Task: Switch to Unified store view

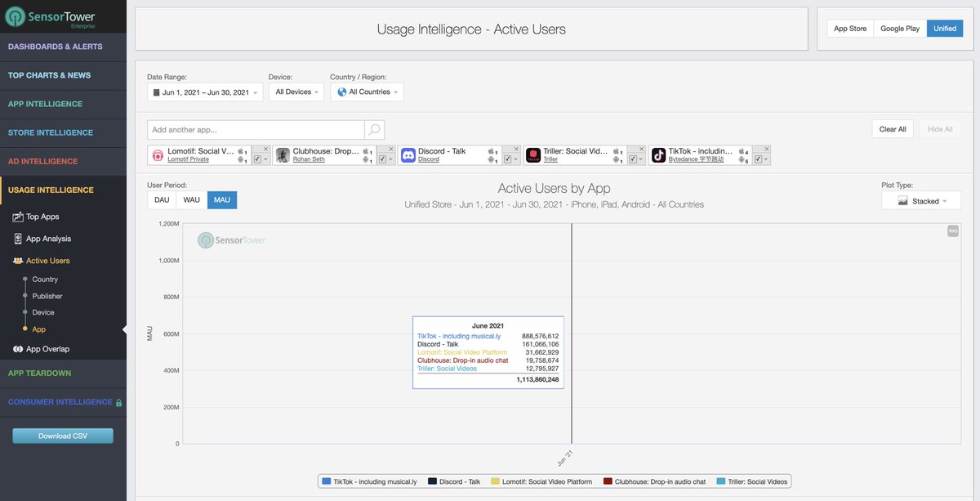Action: (x=945, y=29)
